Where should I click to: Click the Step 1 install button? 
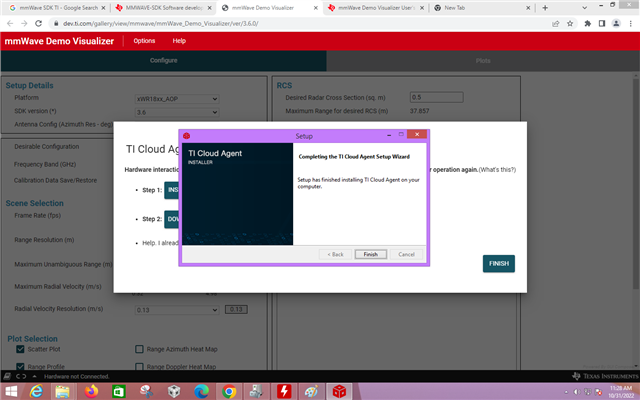point(171,190)
